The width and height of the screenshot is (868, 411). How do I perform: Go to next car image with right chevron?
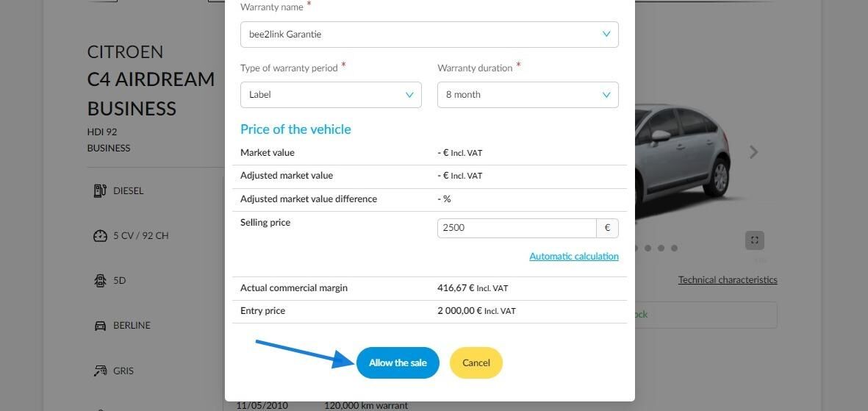753,151
